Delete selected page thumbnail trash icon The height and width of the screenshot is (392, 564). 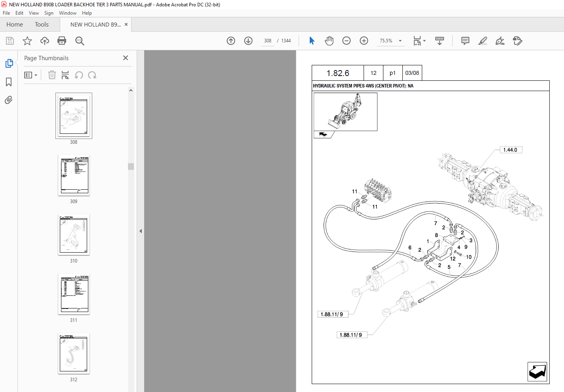coord(52,75)
